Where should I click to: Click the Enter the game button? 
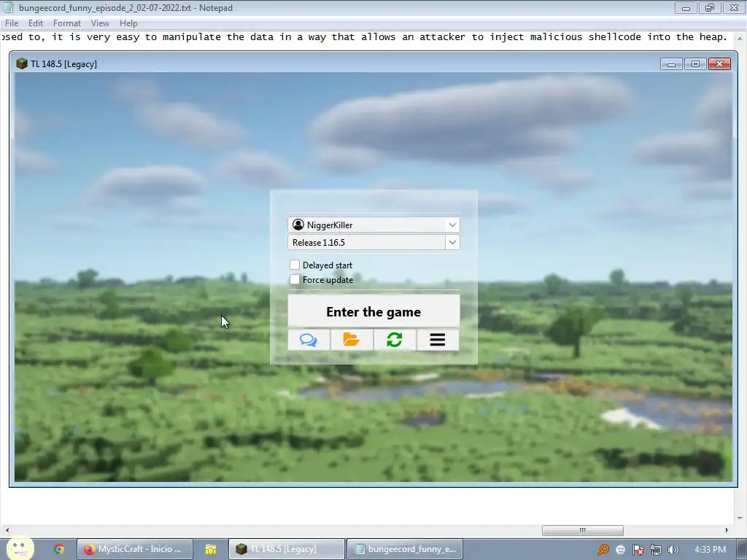[x=373, y=311]
